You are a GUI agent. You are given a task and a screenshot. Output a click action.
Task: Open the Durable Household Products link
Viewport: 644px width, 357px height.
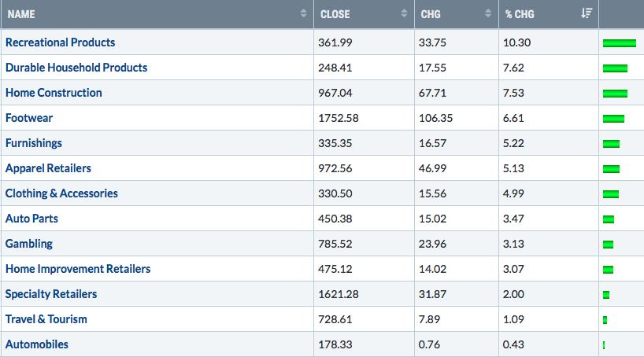pyautogui.click(x=76, y=68)
